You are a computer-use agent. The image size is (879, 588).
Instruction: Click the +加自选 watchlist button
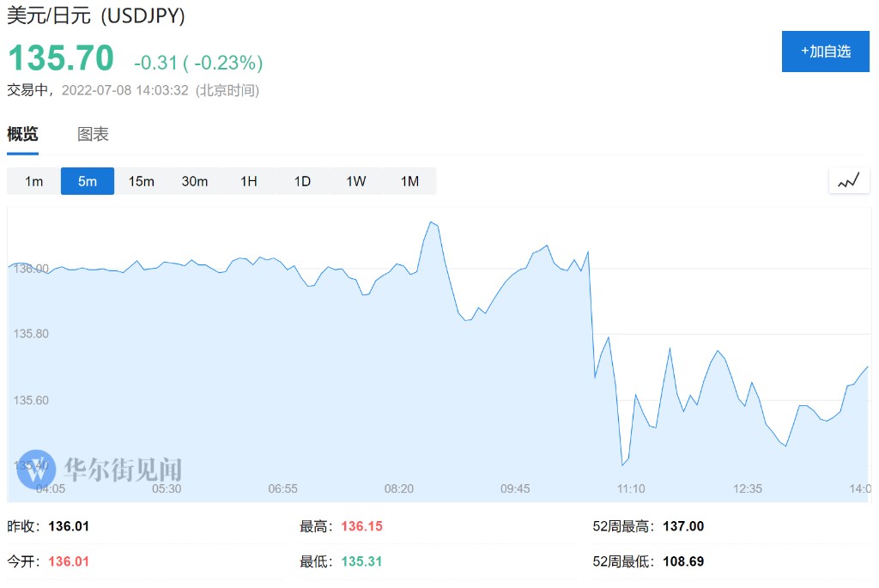[x=825, y=52]
